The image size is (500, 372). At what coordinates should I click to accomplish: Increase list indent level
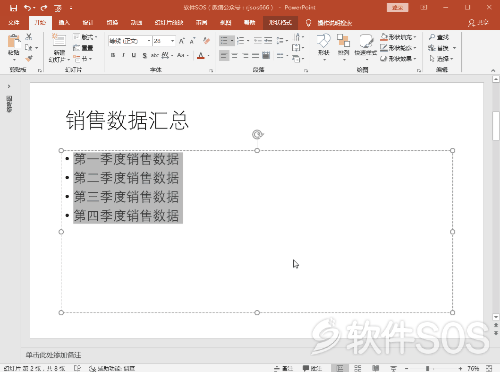[268, 41]
